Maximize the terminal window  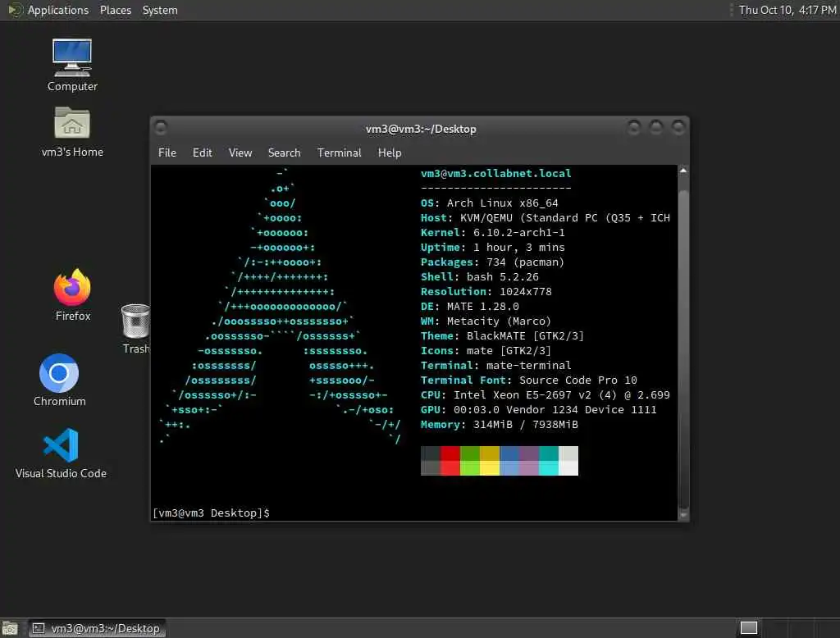pos(655,127)
